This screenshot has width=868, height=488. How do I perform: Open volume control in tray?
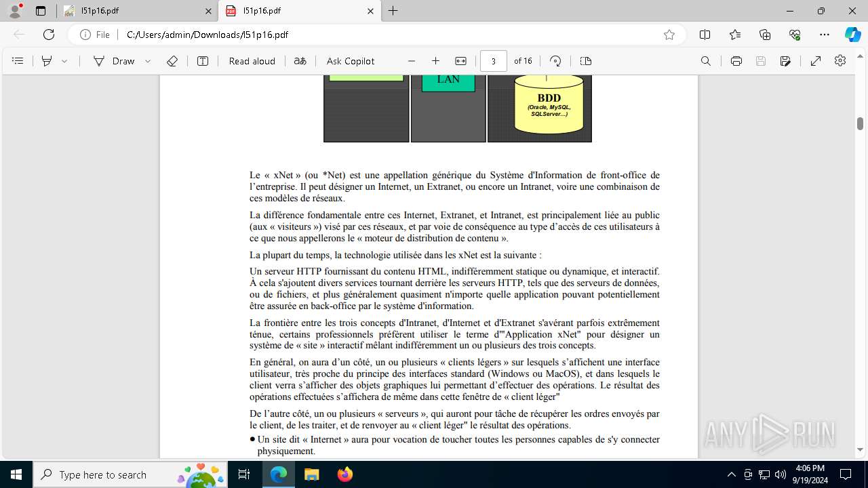coord(781,474)
